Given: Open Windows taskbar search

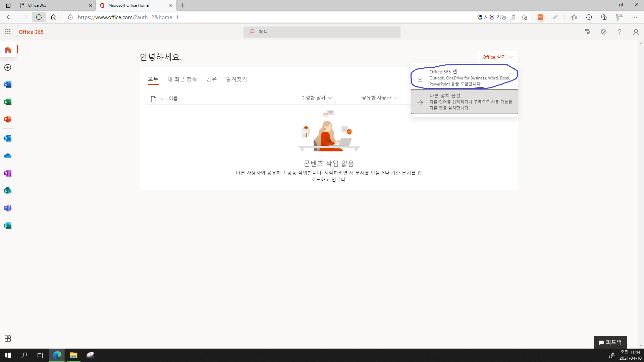Looking at the screenshot, I should (24, 355).
